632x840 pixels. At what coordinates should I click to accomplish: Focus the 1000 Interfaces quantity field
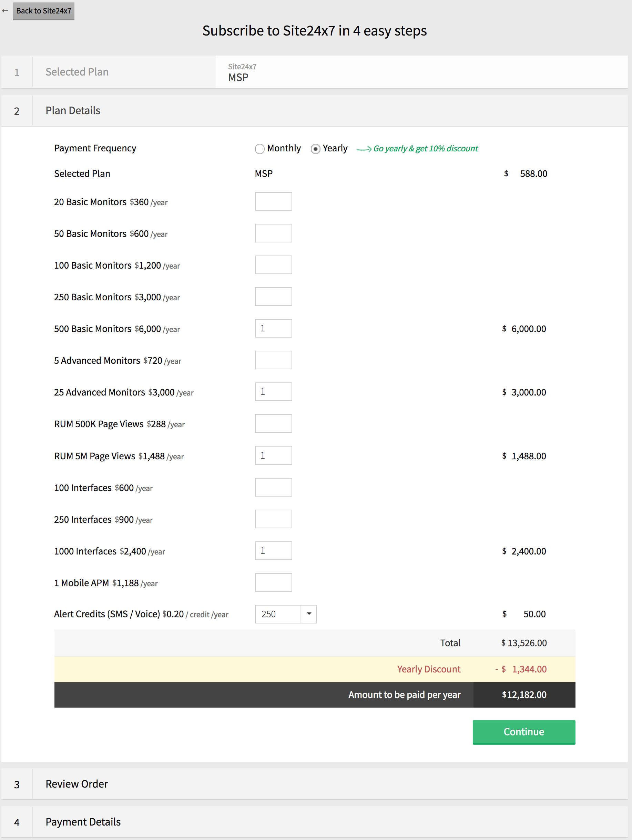(x=273, y=551)
